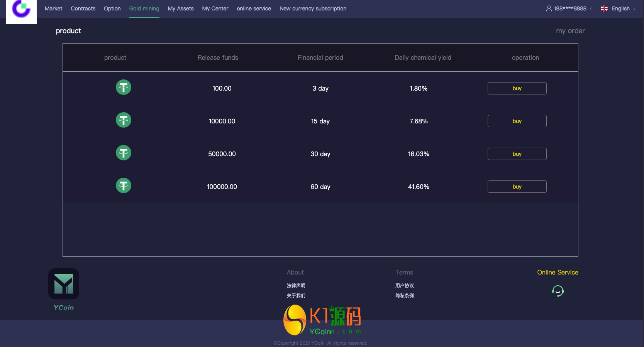Click the purple site logo at top left

tap(21, 11)
